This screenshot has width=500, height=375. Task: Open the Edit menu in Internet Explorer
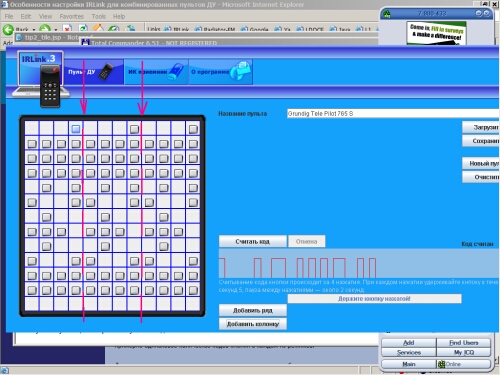(26, 16)
